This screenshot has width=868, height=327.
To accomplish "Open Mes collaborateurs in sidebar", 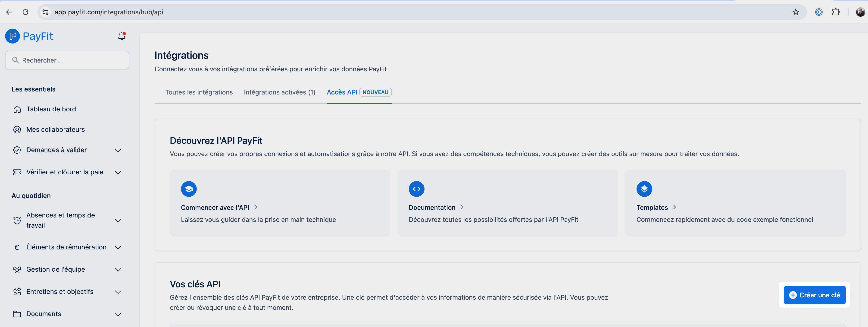I will 55,129.
